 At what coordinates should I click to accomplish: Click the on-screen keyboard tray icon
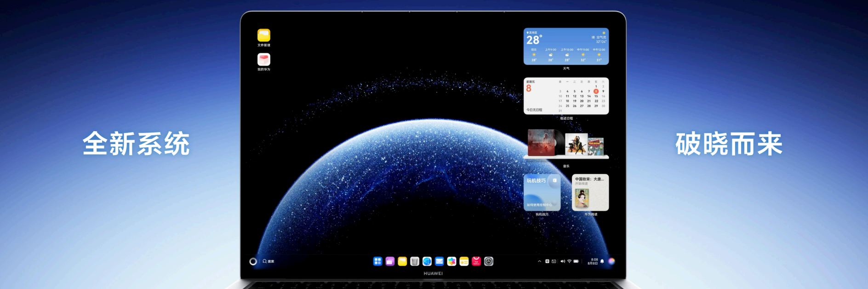(x=554, y=261)
